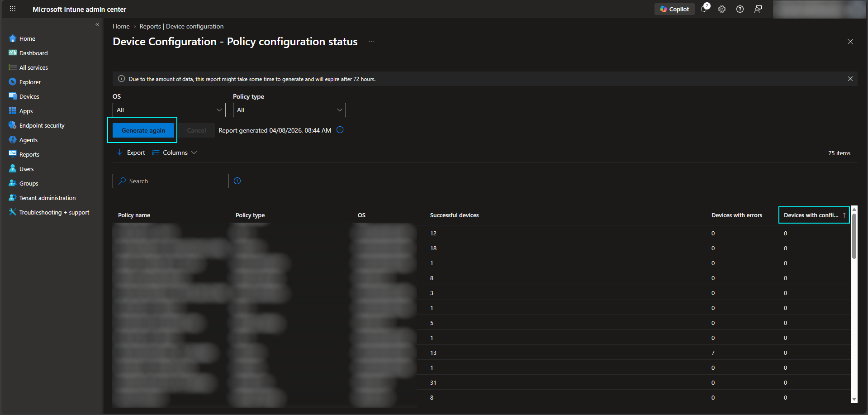Click the Reports icon in sidebar
Viewport: 868px width, 415px height.
point(13,154)
